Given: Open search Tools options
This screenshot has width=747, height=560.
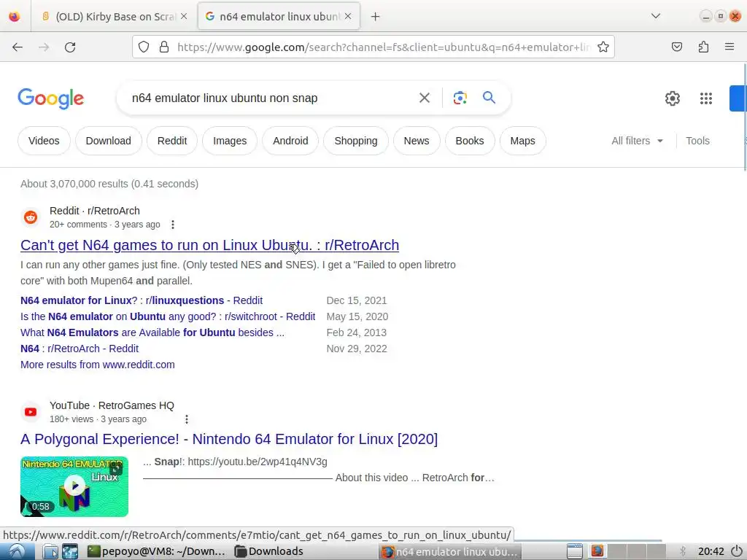Looking at the screenshot, I should (x=697, y=141).
